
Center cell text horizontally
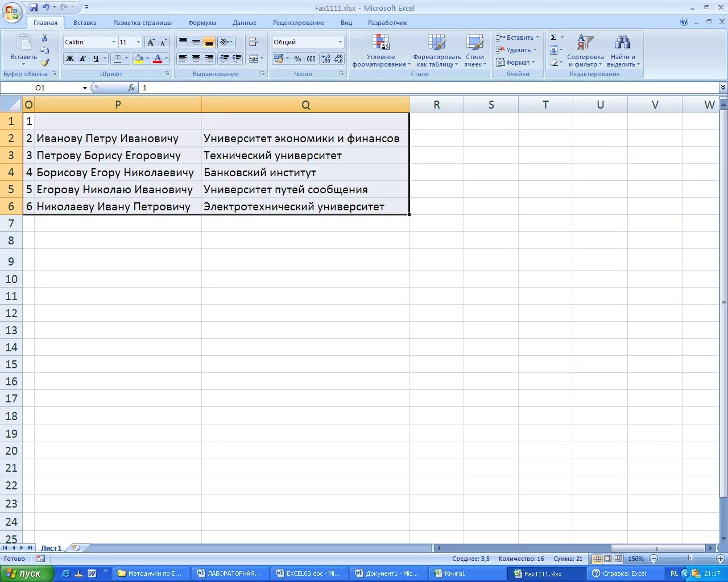tap(196, 58)
